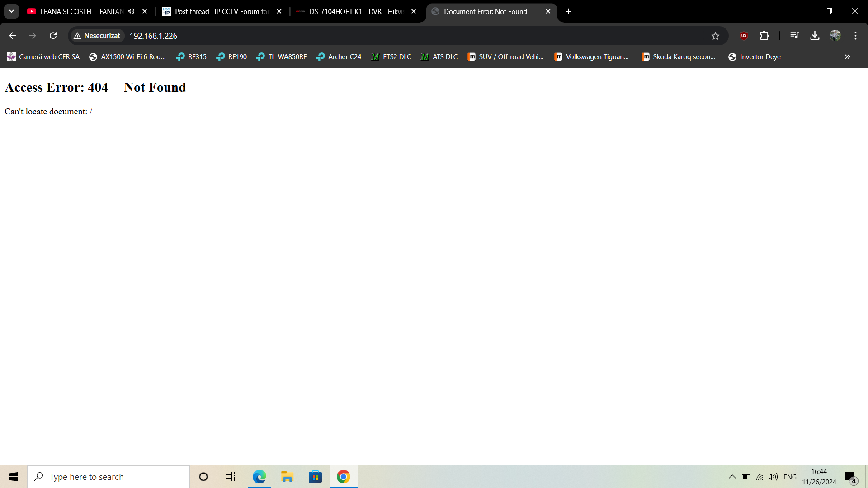Click the Nesecurizat site info chip
The width and height of the screenshot is (868, 488).
(97, 36)
